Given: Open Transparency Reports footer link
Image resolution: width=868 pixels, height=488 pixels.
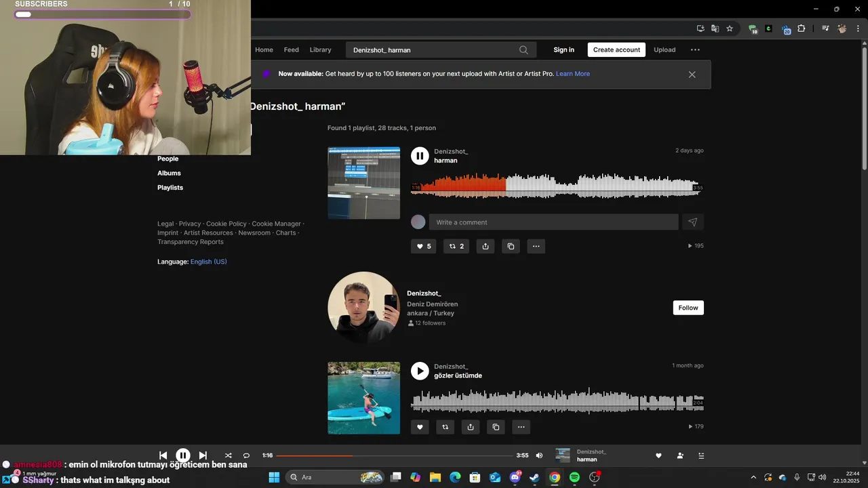Looking at the screenshot, I should coord(191,242).
